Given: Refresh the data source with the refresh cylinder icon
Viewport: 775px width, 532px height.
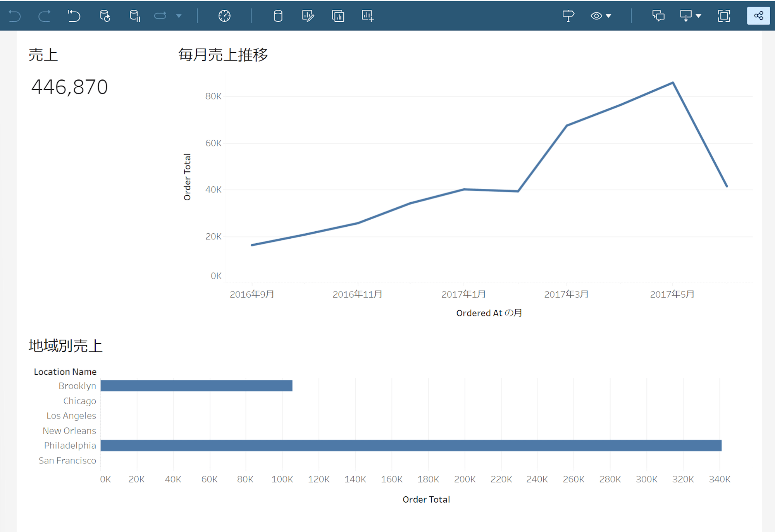Looking at the screenshot, I should click(x=105, y=16).
